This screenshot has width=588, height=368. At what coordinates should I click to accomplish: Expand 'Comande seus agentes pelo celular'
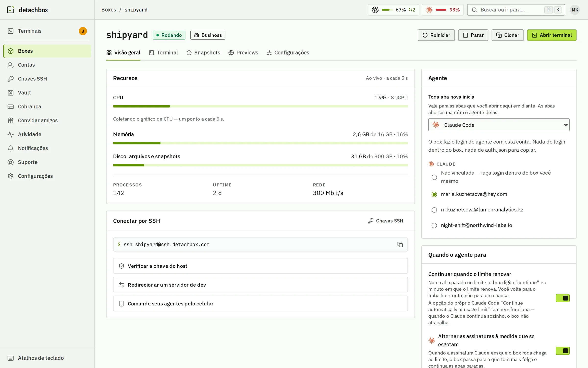point(260,304)
